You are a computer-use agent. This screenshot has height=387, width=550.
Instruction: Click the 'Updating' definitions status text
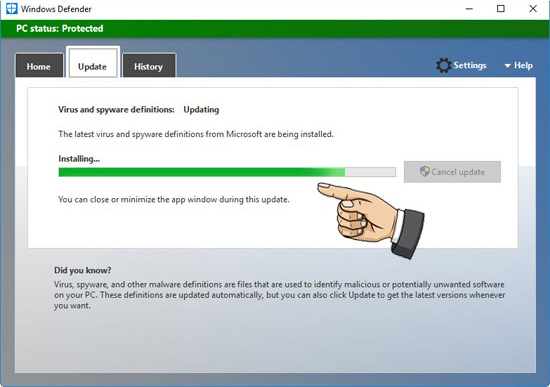click(x=201, y=110)
